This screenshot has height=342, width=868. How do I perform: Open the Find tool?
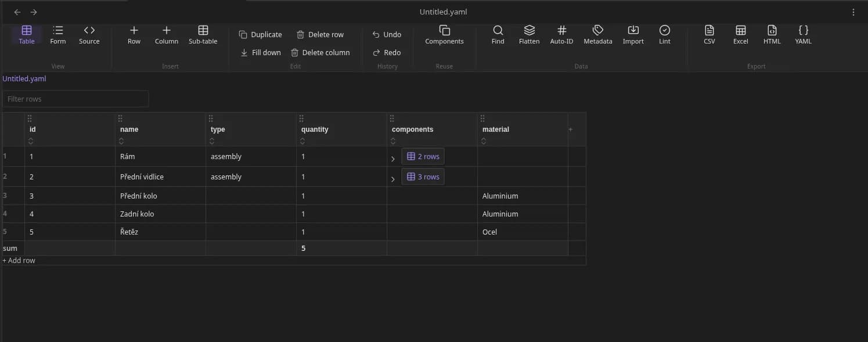click(498, 35)
